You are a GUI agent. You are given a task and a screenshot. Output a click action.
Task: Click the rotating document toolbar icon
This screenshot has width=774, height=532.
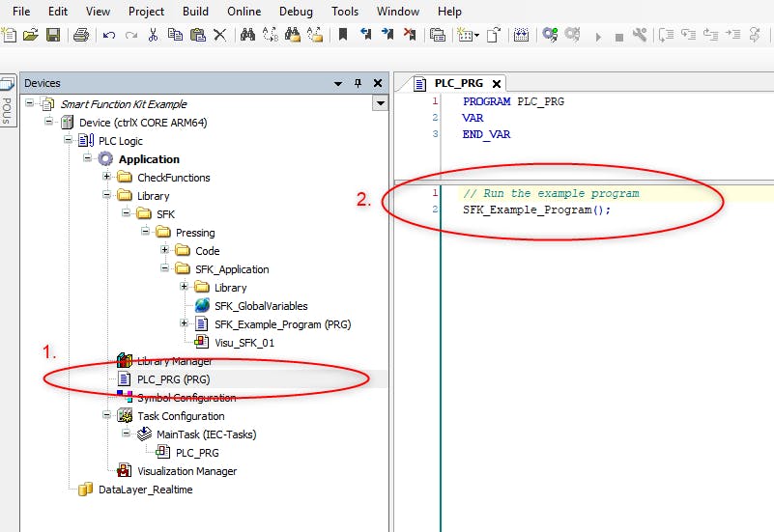point(494,35)
